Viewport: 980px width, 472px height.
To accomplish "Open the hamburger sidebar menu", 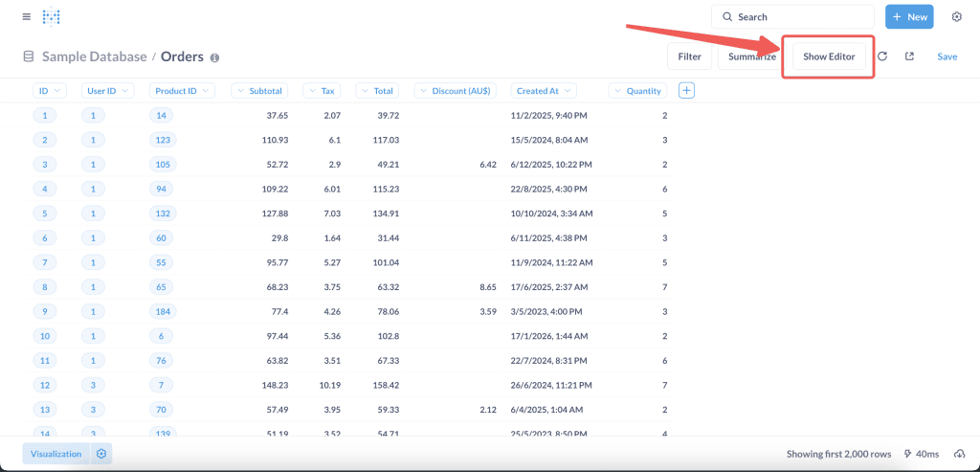I will pyautogui.click(x=26, y=17).
